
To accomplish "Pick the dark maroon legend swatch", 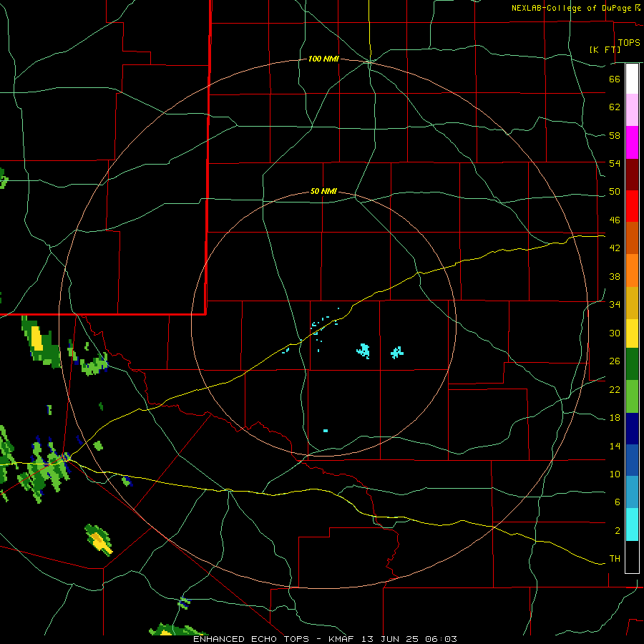I will [632, 175].
